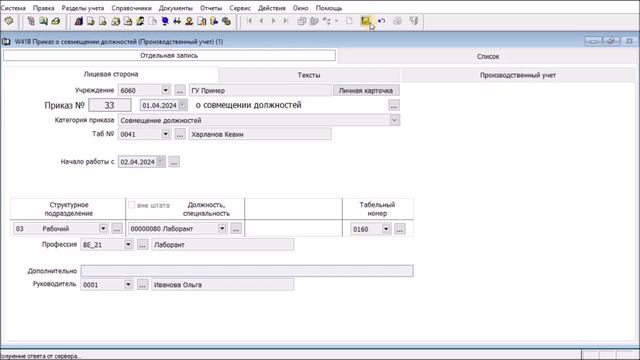Switch to the Тексты tab
The image size is (640, 360).
pos(309,75)
